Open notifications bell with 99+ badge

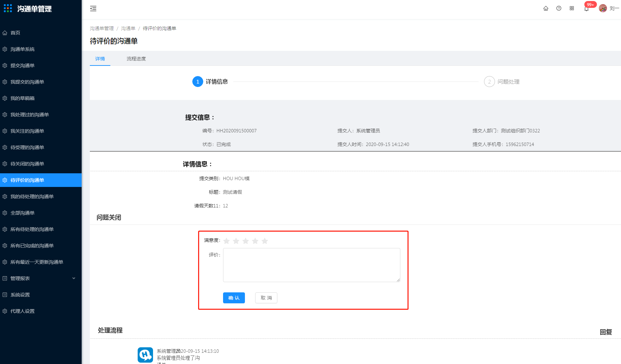click(586, 9)
